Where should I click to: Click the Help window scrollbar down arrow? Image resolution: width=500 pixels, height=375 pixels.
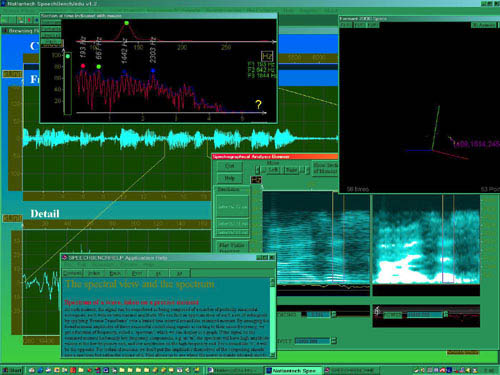[x=273, y=355]
